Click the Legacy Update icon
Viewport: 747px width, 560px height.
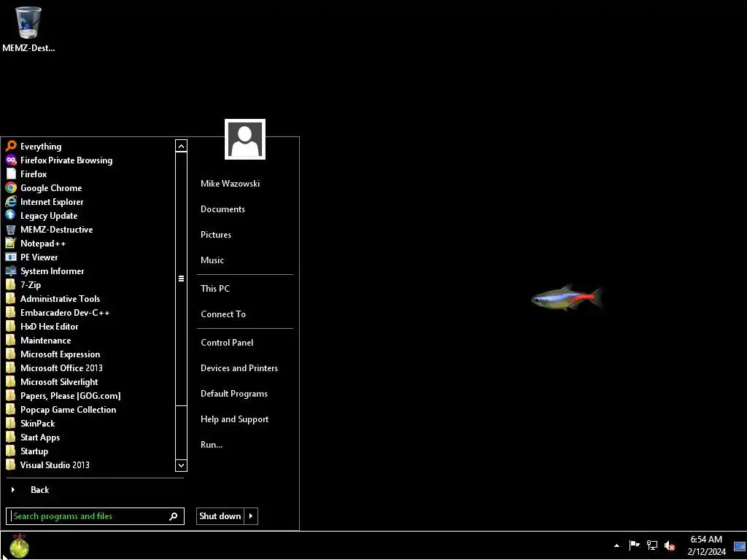point(11,215)
